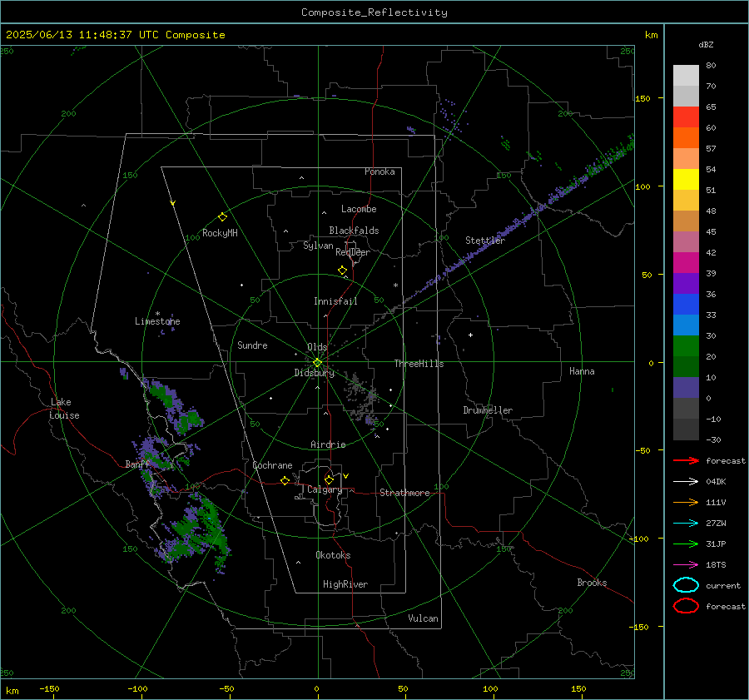749x700 pixels.
Task: Select the bright yellow 51–54 dBZ swatch
Action: (686, 180)
